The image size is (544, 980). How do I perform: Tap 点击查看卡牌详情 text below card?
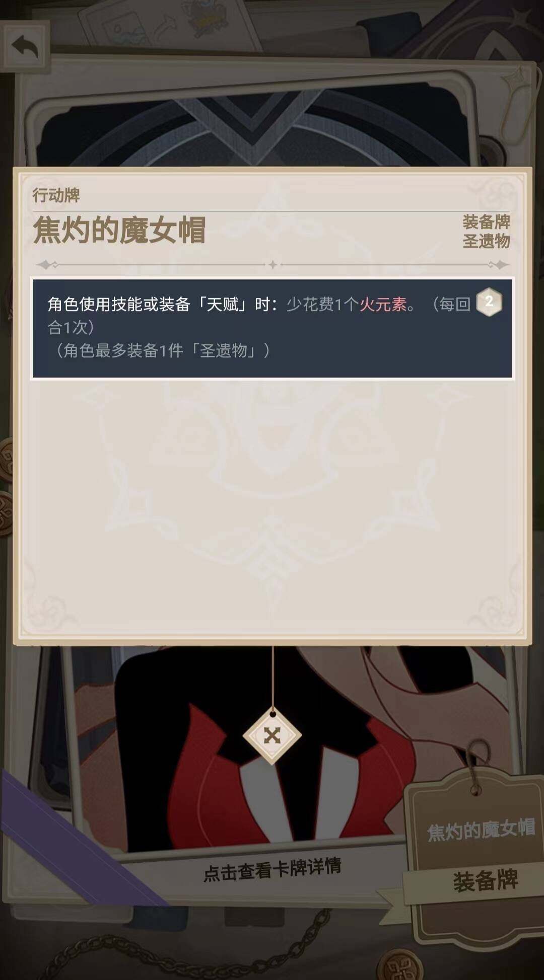[272, 869]
